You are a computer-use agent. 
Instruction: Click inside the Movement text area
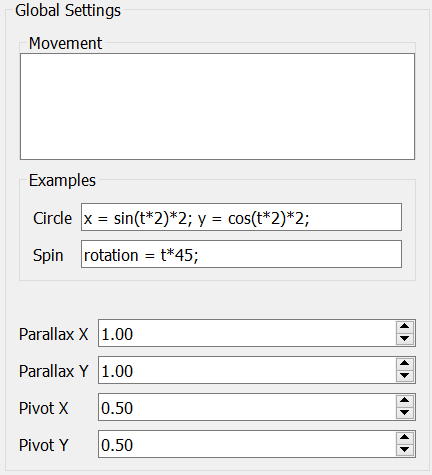tap(217, 106)
